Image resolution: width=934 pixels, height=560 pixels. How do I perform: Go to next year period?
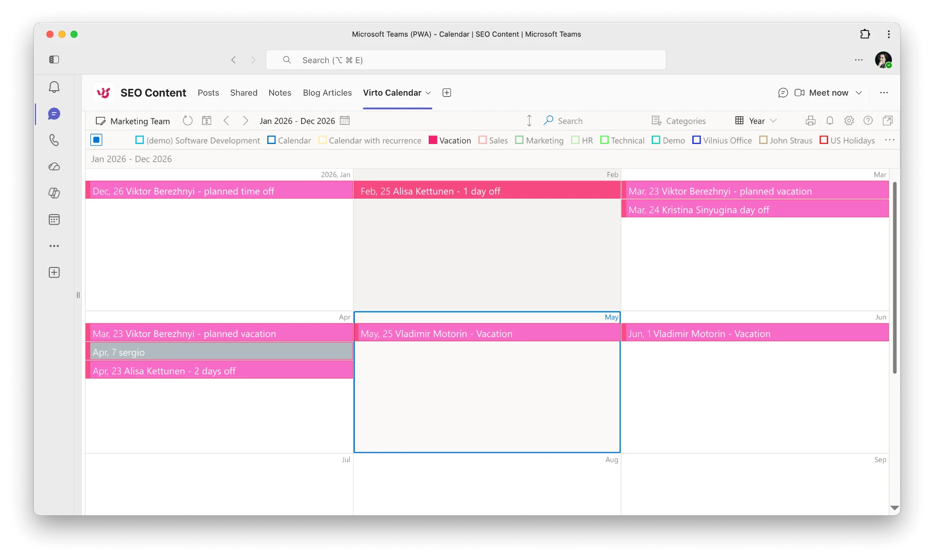click(245, 121)
